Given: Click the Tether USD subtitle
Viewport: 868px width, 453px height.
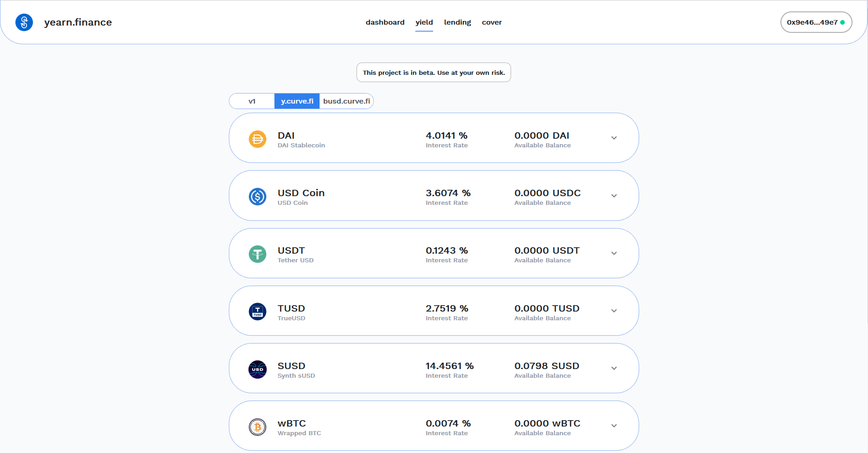Looking at the screenshot, I should pos(295,260).
